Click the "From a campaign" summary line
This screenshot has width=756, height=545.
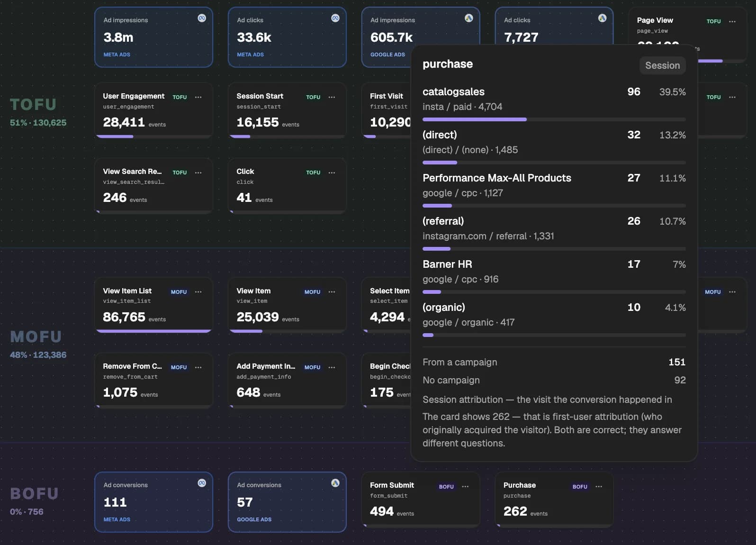coord(554,362)
